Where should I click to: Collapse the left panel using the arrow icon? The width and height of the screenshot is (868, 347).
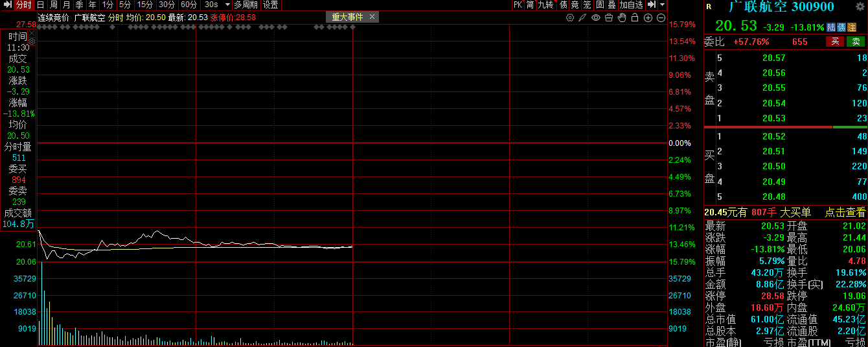point(7,5)
